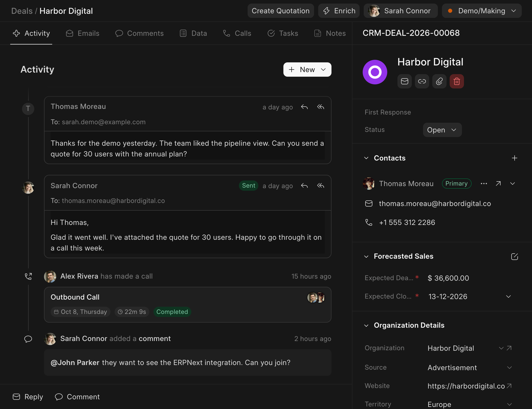This screenshot has height=409, width=532.
Task: Open the attachment paperclip icon
Action: [439, 81]
